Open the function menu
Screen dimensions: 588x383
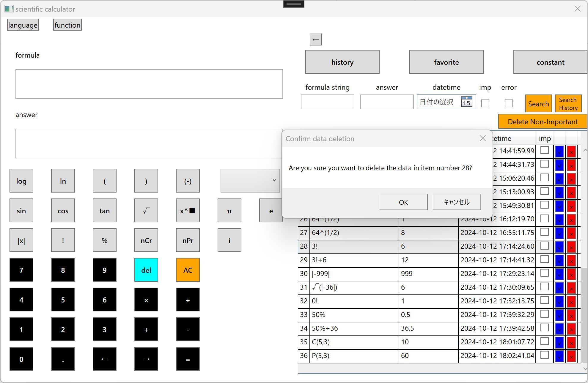67,25
